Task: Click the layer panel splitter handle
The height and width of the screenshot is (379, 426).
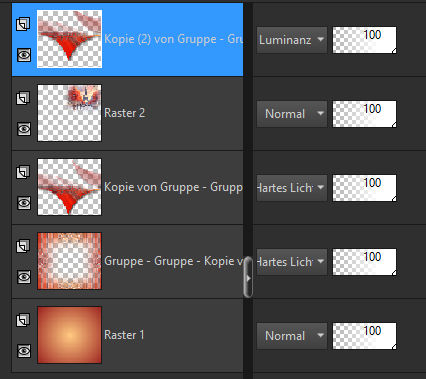Action: pos(248,277)
